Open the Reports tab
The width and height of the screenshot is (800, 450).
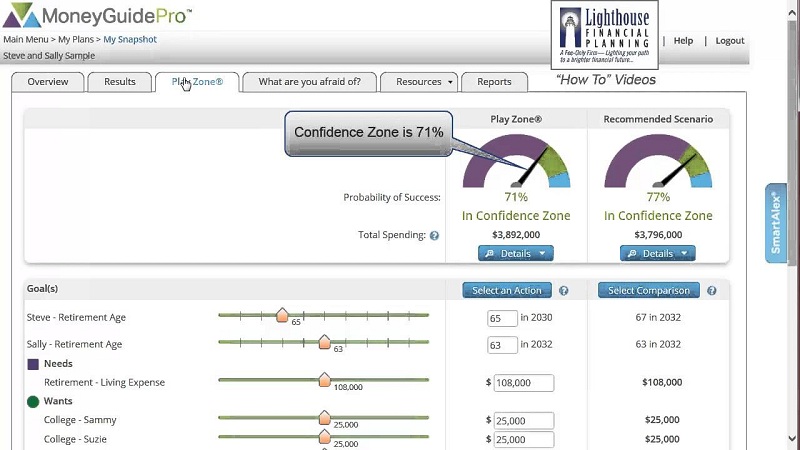click(494, 82)
